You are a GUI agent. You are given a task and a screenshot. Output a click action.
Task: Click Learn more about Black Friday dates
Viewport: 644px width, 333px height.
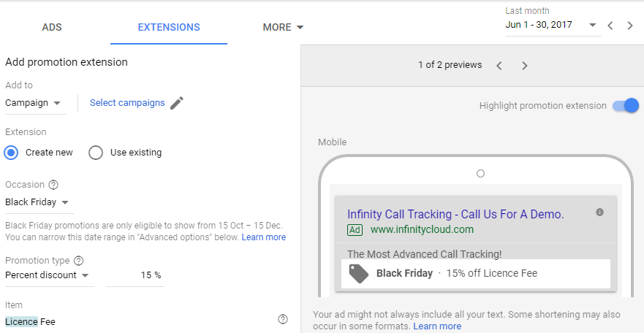coord(264,237)
